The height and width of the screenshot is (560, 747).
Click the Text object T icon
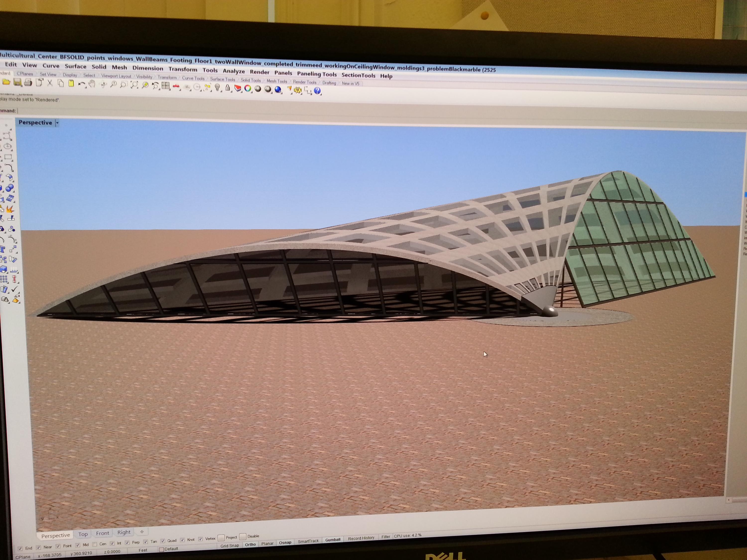[x=3, y=249]
